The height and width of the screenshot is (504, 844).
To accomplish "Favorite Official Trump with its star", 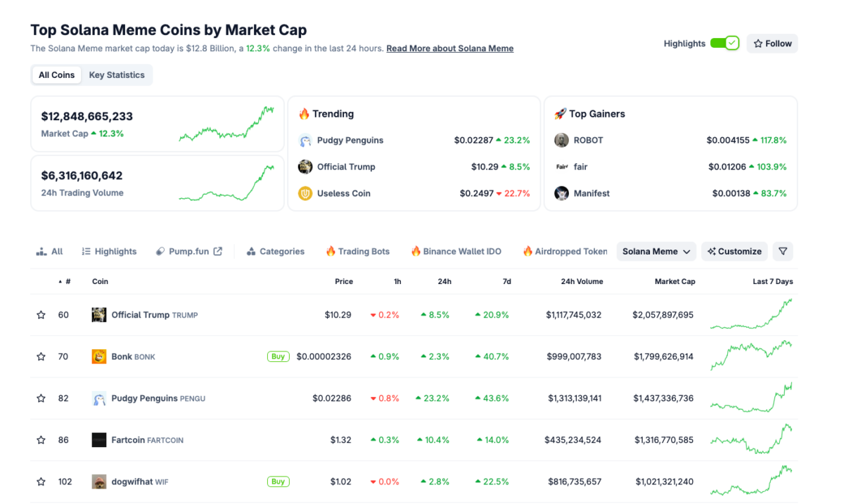I will coord(41,315).
